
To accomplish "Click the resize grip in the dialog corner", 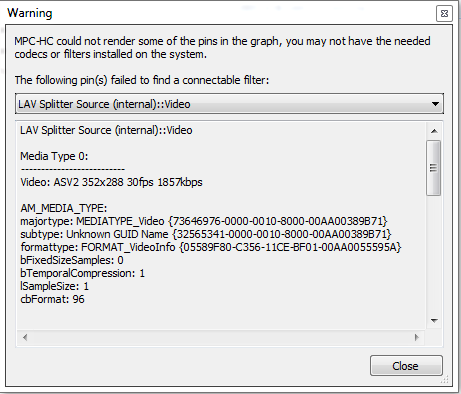I will tap(445, 379).
